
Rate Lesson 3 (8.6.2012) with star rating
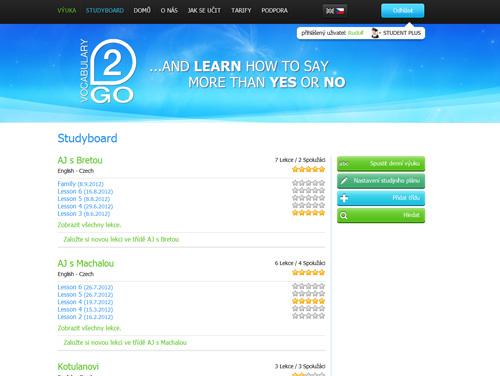(x=308, y=213)
